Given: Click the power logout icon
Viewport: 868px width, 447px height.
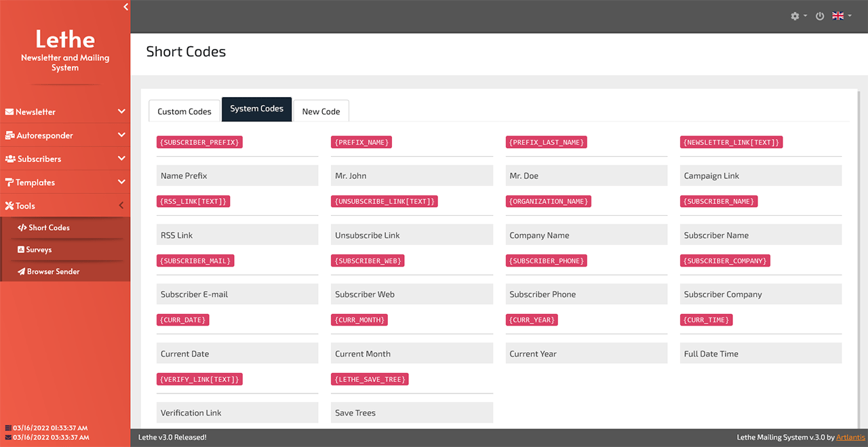Looking at the screenshot, I should tap(820, 16).
